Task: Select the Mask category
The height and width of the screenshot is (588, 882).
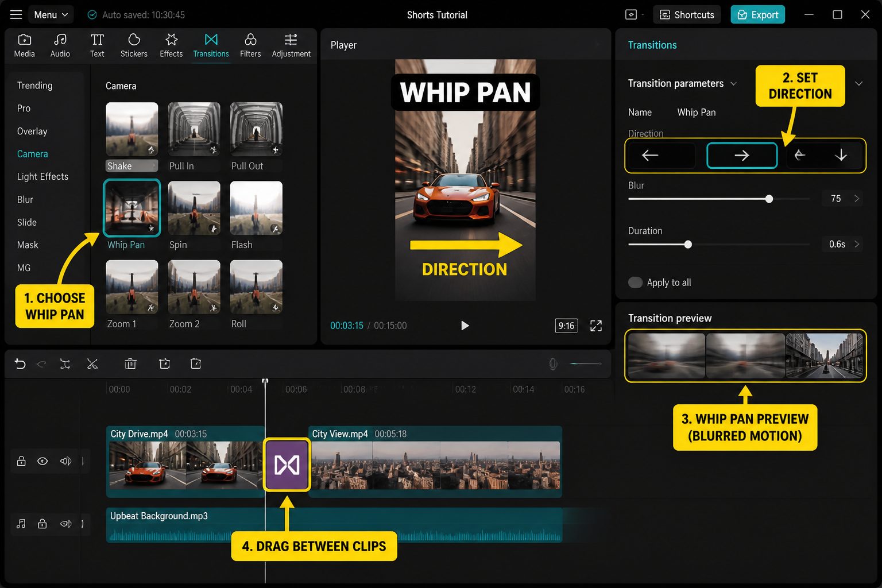Action: [x=28, y=245]
